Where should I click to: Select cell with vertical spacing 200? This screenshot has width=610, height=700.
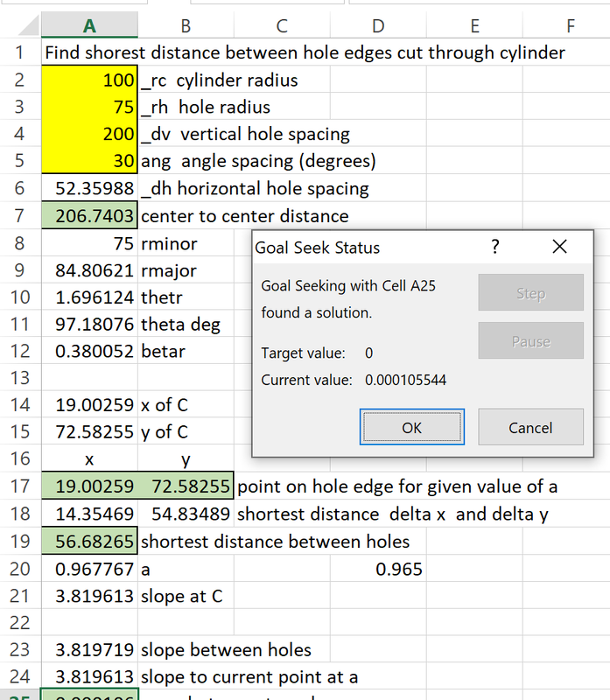point(90,134)
